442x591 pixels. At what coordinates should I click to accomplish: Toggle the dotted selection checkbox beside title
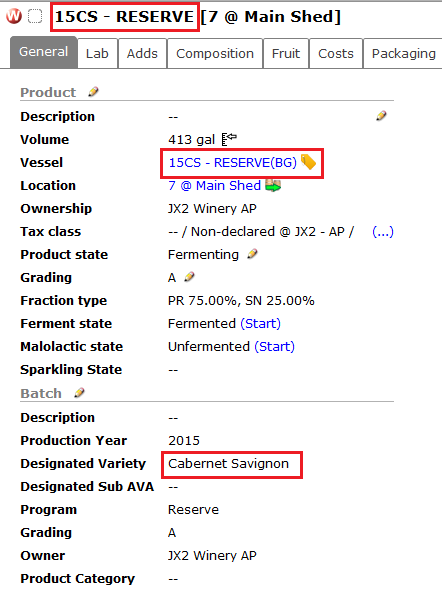click(x=35, y=16)
